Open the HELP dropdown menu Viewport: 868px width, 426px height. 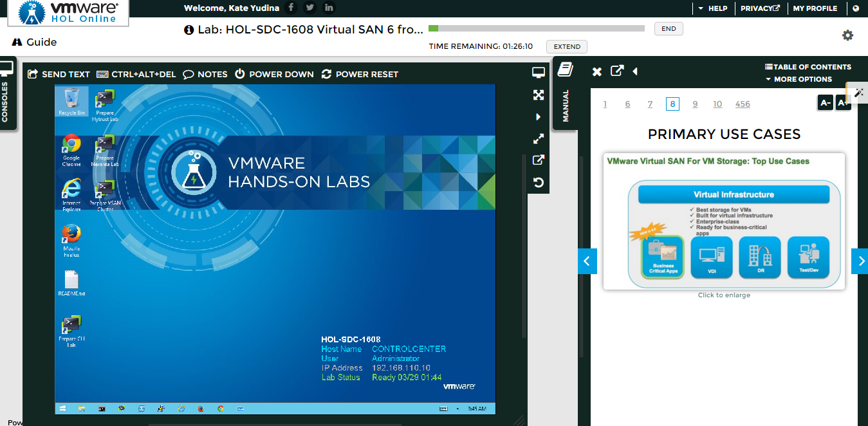pos(713,8)
